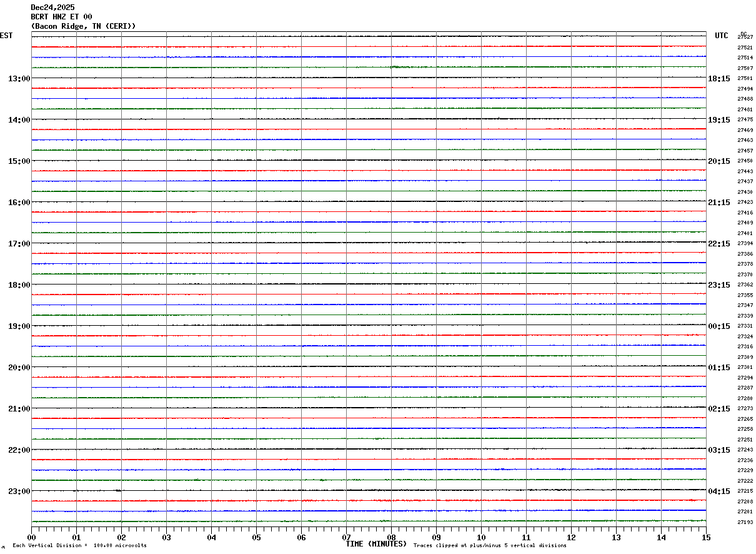Click the DC offset value '27215'
Image resolution: width=756 pixels, height=554 pixels.
point(745,491)
